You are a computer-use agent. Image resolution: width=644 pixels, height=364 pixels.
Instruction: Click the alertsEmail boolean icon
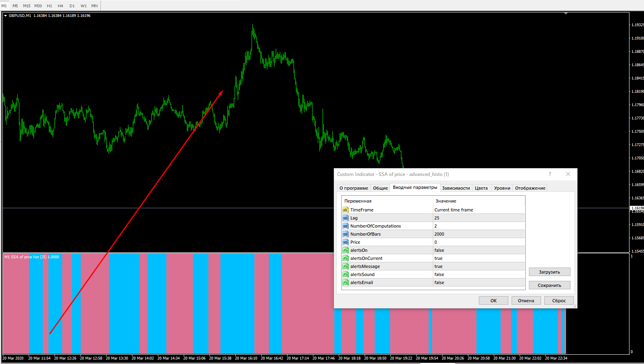point(345,282)
